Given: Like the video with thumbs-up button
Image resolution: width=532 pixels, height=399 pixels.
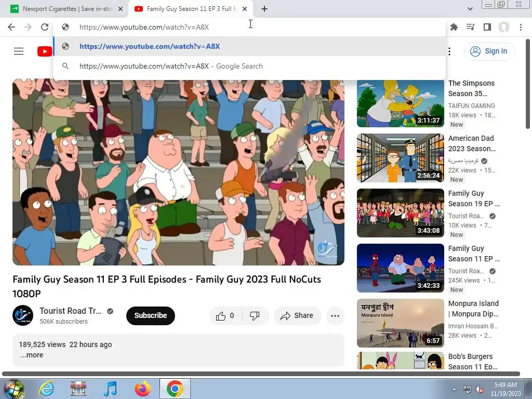Looking at the screenshot, I should click(225, 316).
